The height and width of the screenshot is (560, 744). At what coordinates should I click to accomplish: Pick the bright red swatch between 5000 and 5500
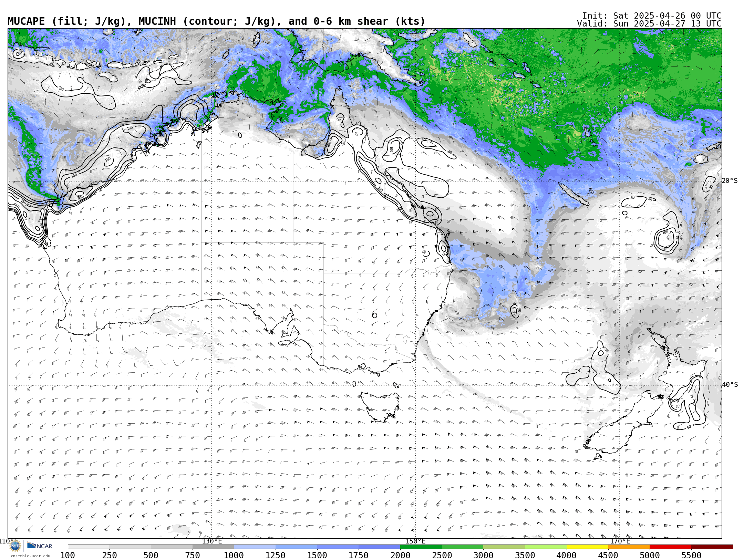pos(670,547)
